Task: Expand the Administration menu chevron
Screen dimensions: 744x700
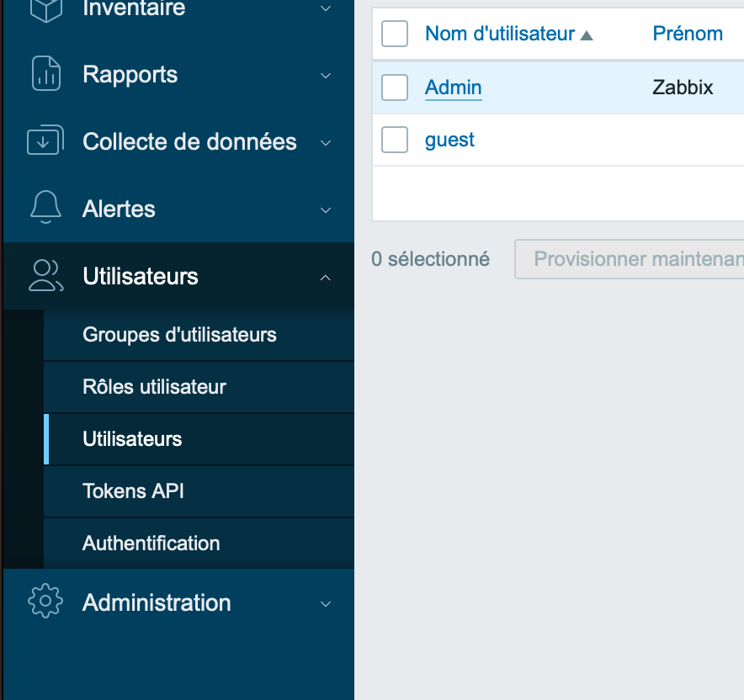Action: pyautogui.click(x=326, y=603)
